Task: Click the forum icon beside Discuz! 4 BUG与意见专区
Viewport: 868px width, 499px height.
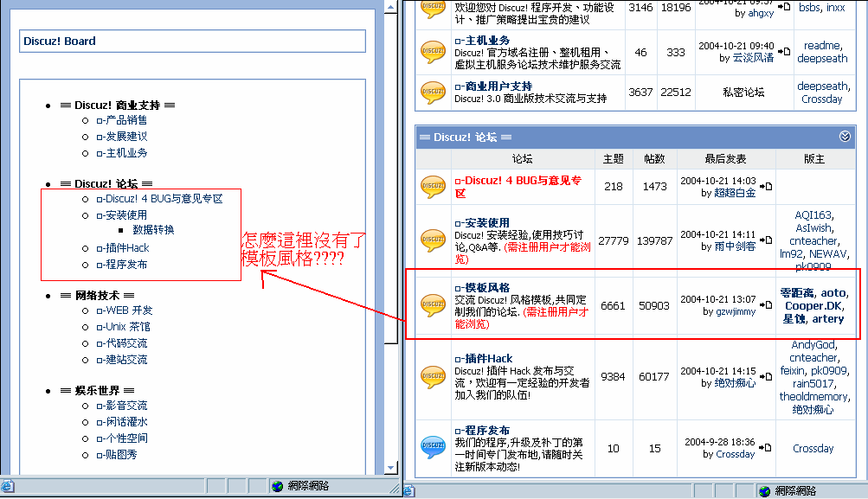Action: coord(433,187)
